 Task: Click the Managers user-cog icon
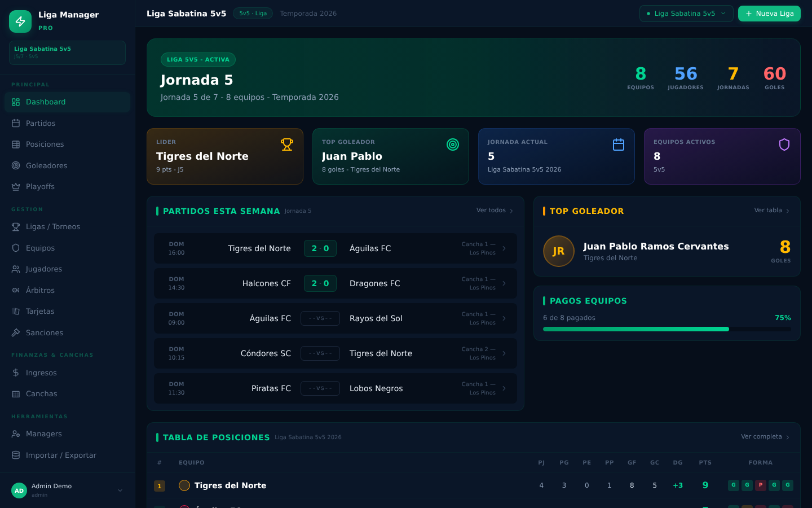(x=16, y=434)
